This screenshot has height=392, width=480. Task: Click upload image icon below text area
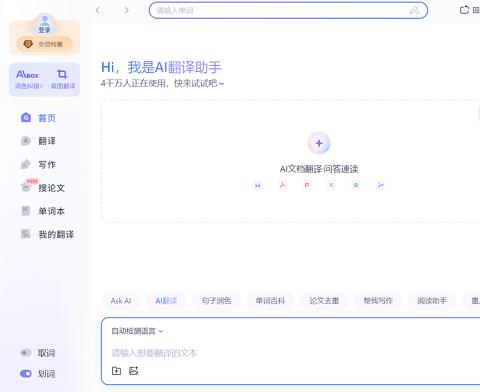coord(134,371)
